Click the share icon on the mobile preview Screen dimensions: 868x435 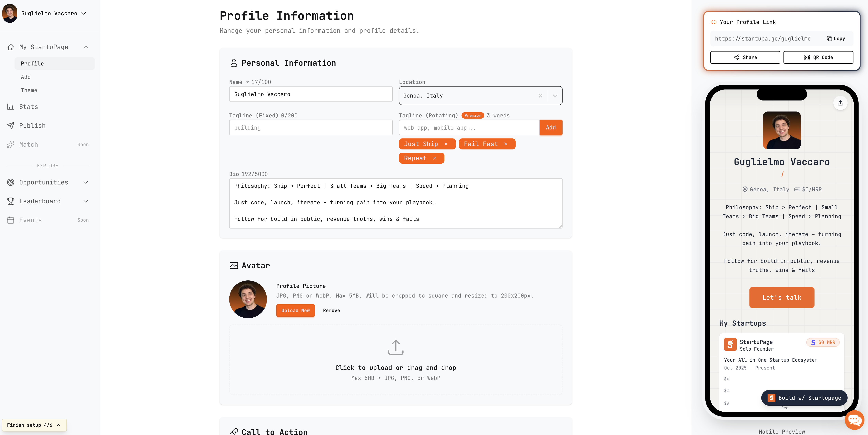(x=840, y=103)
